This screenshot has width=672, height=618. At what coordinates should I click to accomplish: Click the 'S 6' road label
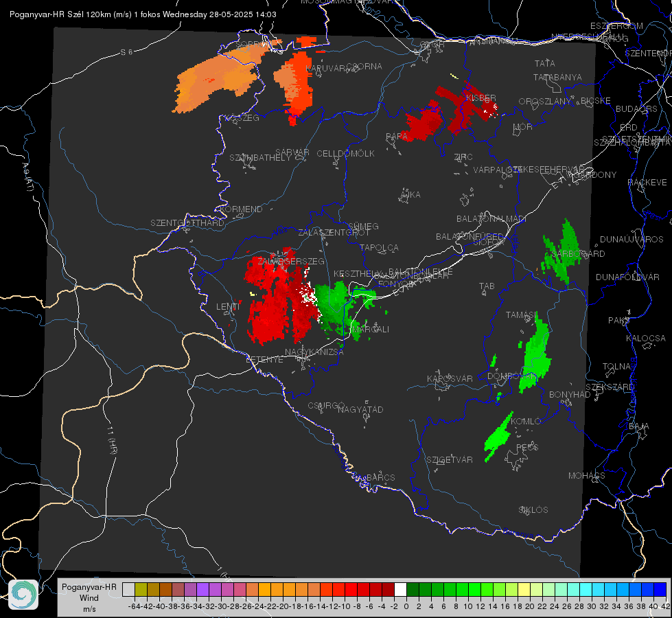click(x=126, y=52)
